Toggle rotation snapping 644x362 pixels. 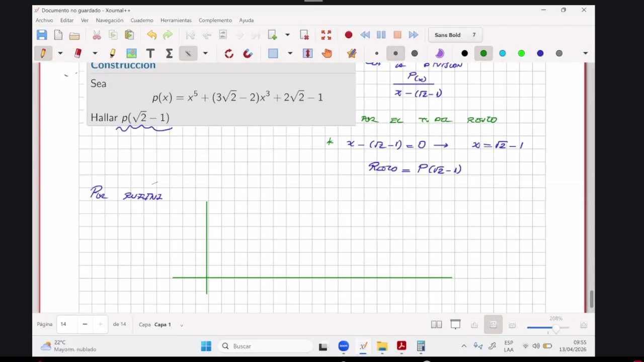[x=229, y=53]
